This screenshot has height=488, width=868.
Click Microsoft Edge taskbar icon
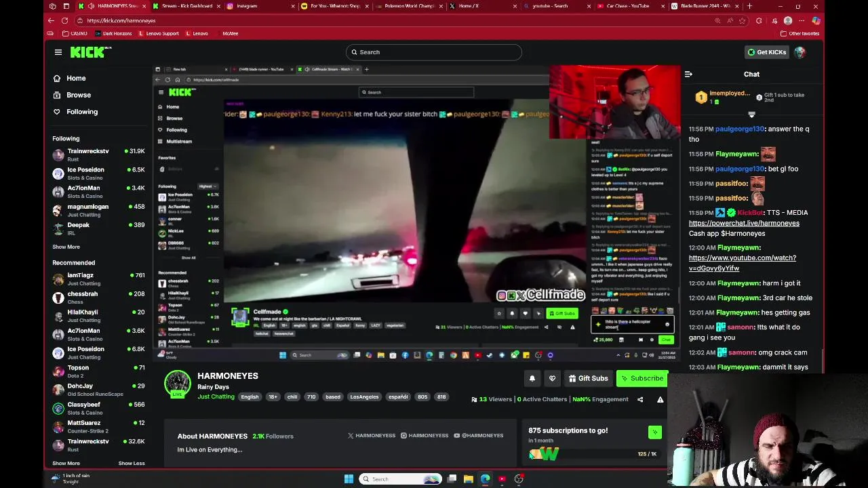pyautogui.click(x=485, y=479)
